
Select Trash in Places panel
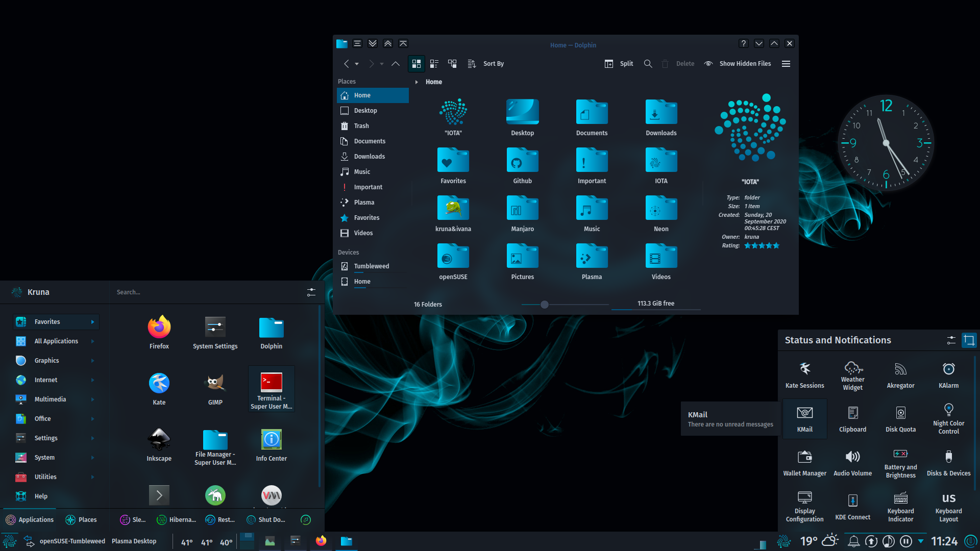pos(373,126)
